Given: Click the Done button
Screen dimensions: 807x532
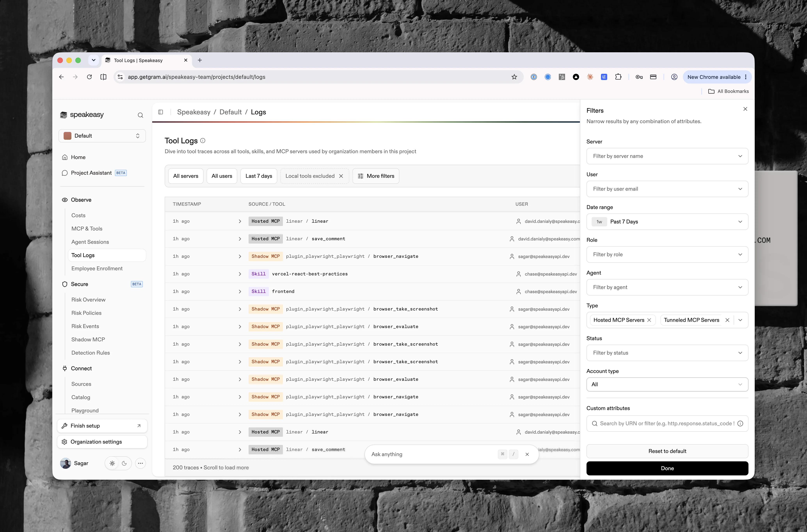Looking at the screenshot, I should pos(667,468).
